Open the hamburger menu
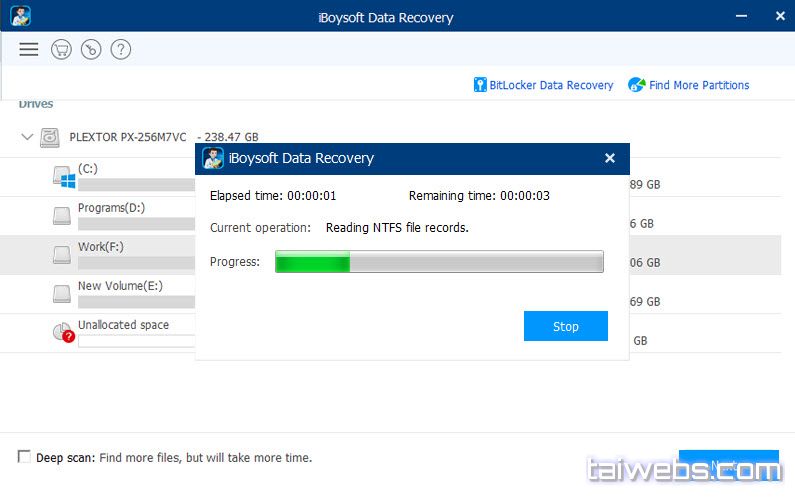Image resolution: width=795 pixels, height=498 pixels. [x=28, y=49]
